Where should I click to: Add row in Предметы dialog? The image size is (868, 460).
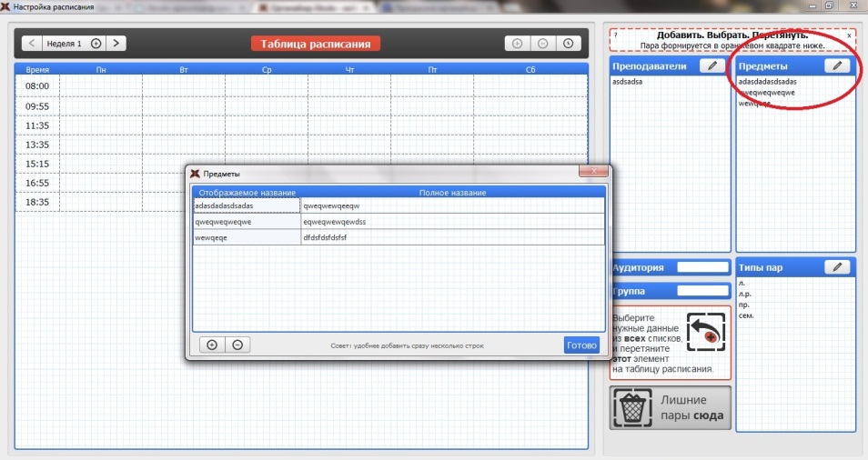[212, 345]
